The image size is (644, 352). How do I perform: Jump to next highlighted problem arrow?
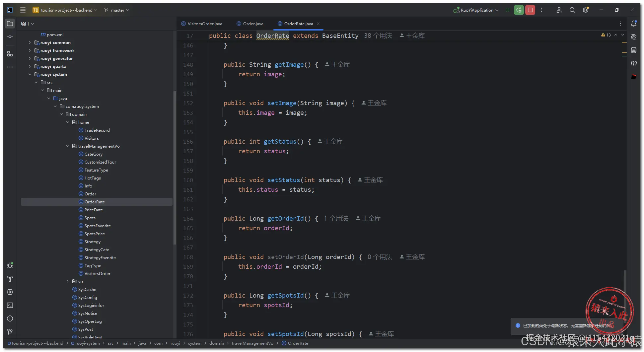tap(623, 35)
